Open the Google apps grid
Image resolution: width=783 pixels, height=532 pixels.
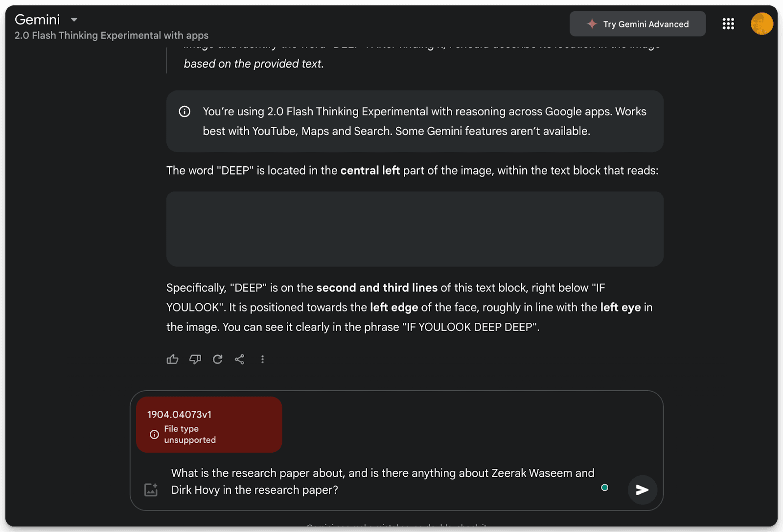[728, 24]
